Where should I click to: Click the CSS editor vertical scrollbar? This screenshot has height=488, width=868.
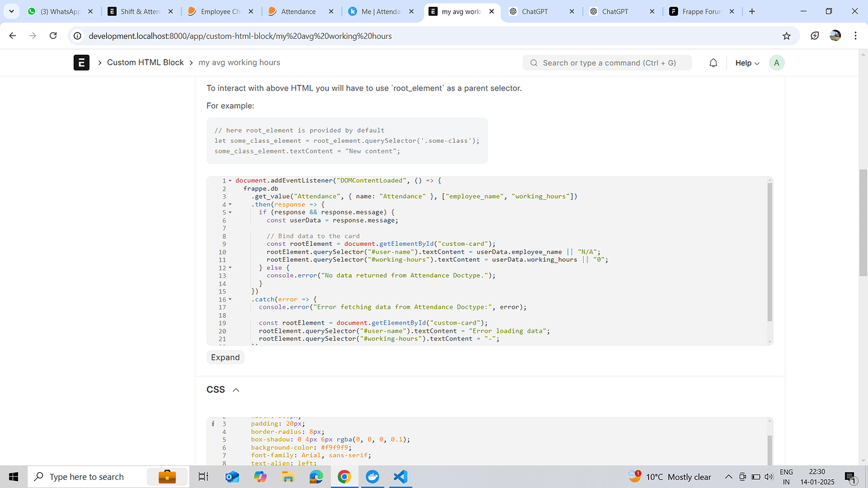(x=770, y=450)
